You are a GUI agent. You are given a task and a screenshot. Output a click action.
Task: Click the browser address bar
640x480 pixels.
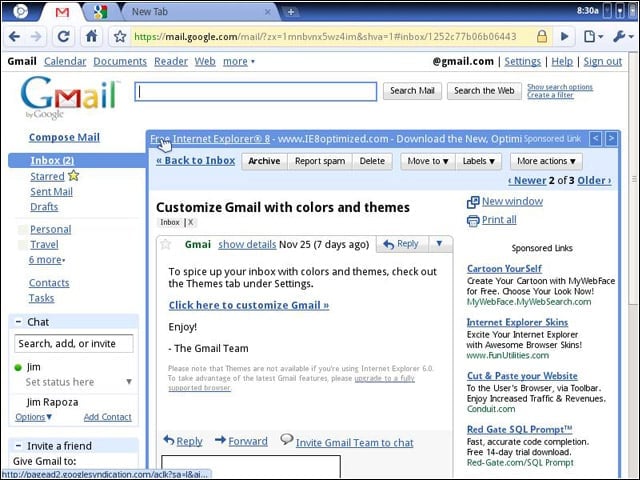click(333, 37)
